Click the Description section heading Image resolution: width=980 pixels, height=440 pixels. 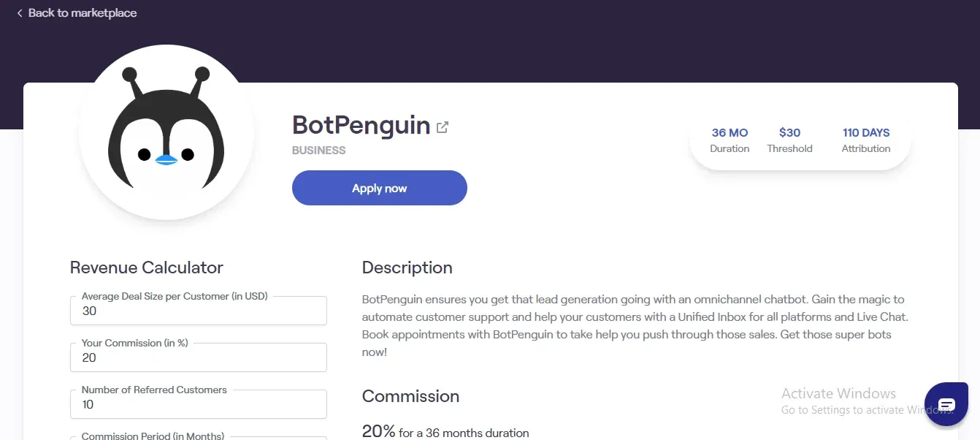tap(407, 268)
